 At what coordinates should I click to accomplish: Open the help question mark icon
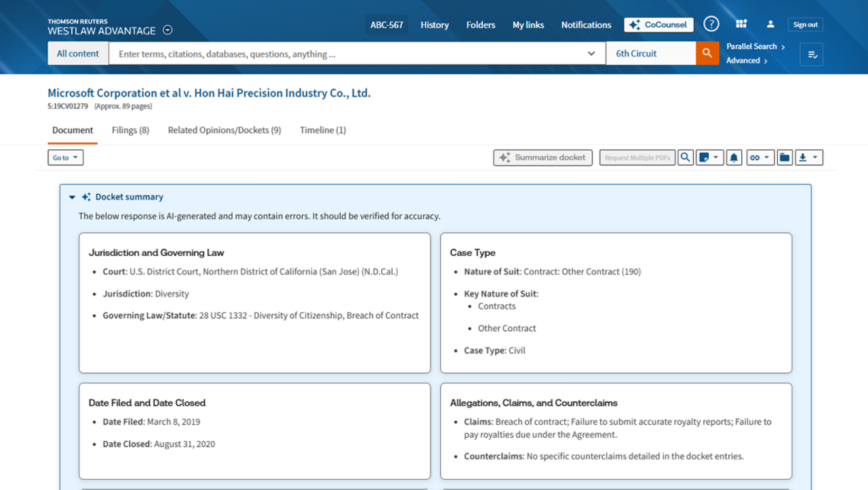point(711,24)
